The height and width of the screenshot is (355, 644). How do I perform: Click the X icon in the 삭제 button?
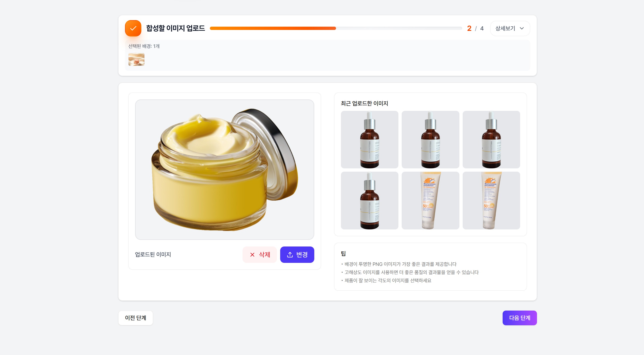(252, 254)
